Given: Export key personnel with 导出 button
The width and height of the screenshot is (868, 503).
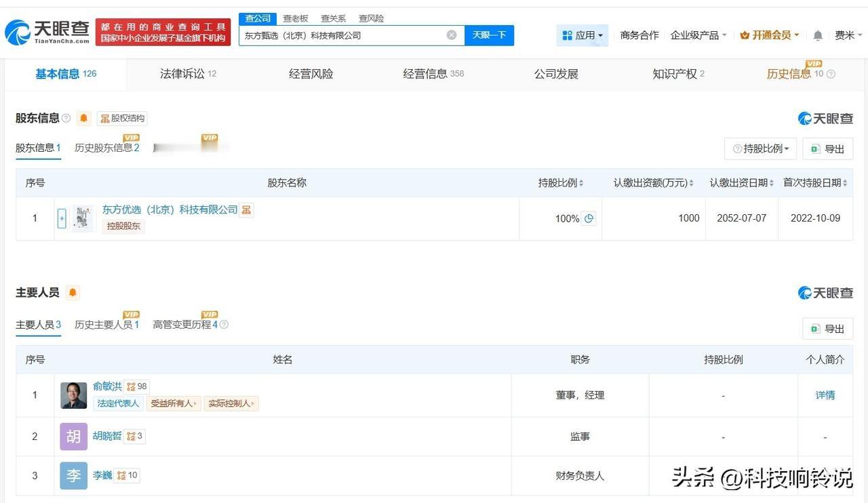Looking at the screenshot, I should 827,329.
